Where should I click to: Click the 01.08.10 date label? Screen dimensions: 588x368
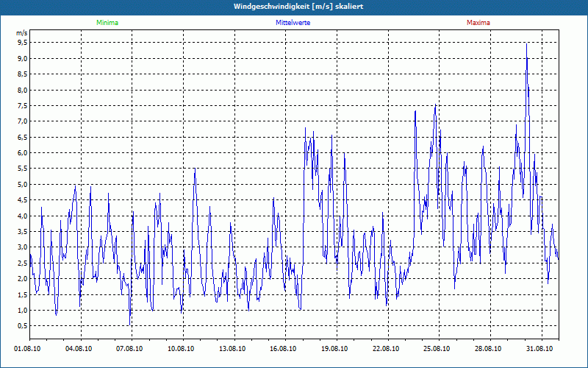27,349
